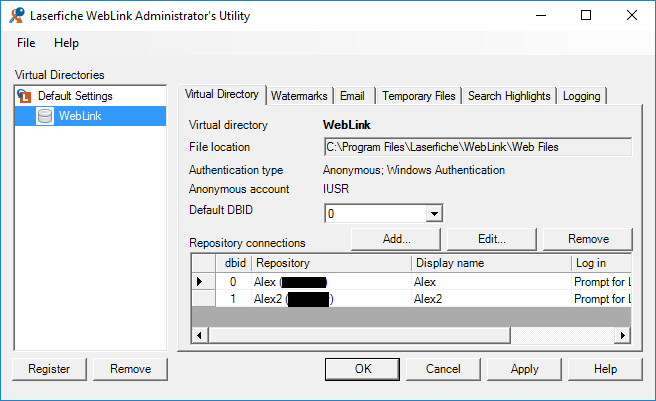656x401 pixels.
Task: Expand the Default DBID dropdown arrow
Action: 434,213
